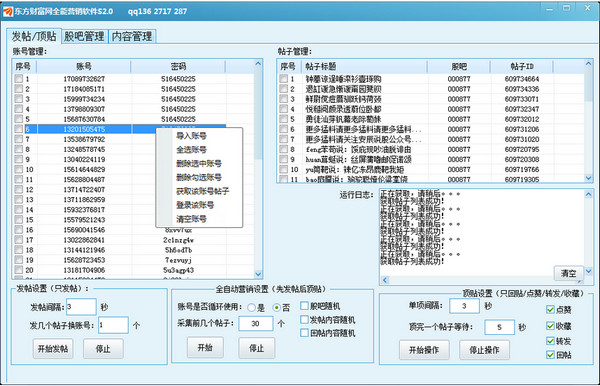Switch to the 内容管理 tab
600x386 pixels.
pos(132,36)
